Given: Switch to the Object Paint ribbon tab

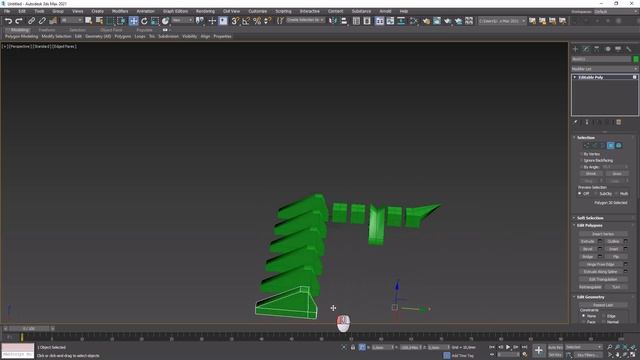Looking at the screenshot, I should [x=111, y=30].
